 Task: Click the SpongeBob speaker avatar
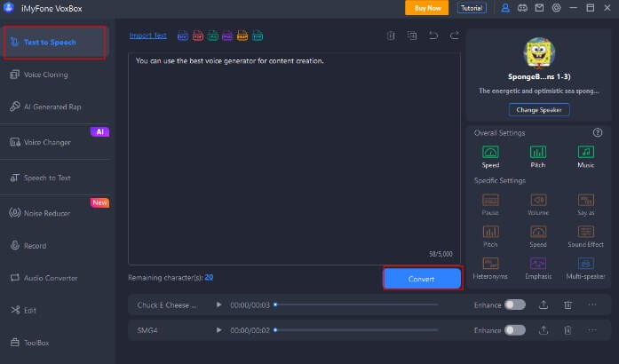click(539, 53)
